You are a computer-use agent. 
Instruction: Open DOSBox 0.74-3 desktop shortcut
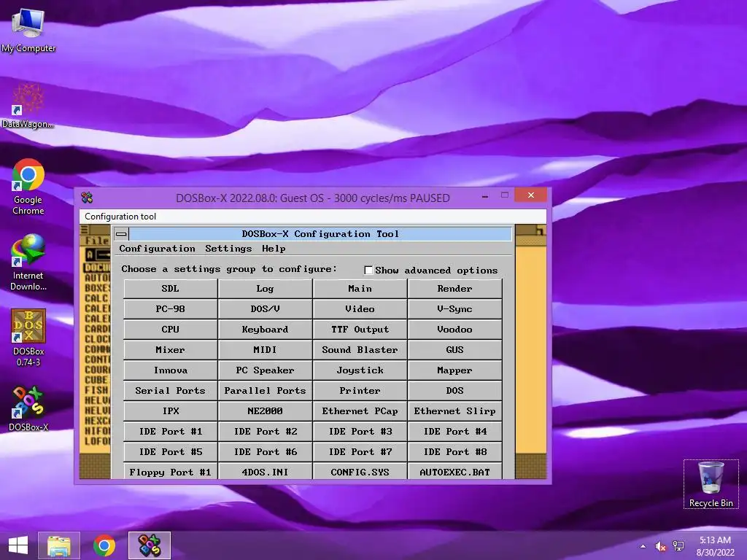pos(28,338)
